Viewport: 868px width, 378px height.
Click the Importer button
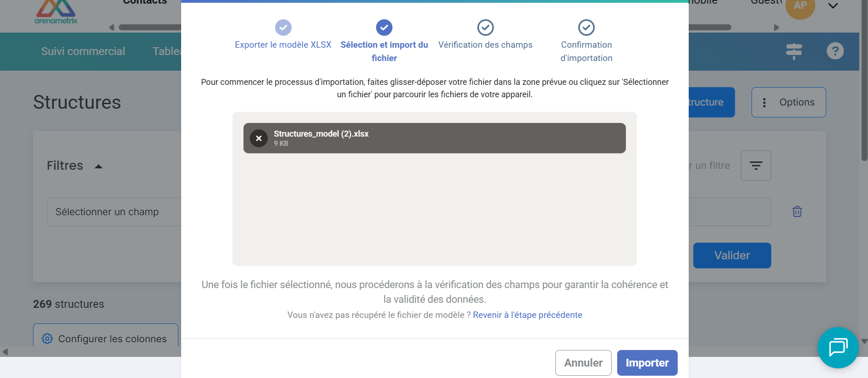tap(647, 363)
